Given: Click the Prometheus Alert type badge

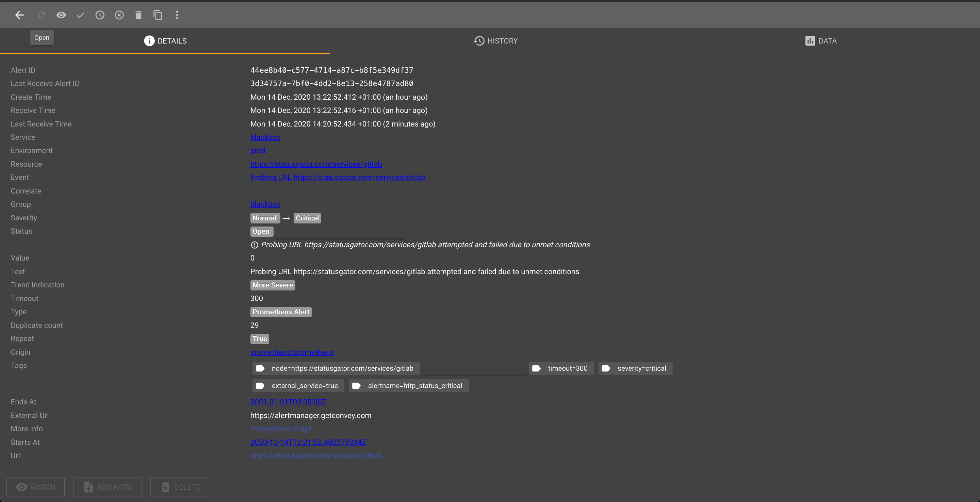Looking at the screenshot, I should pos(281,312).
